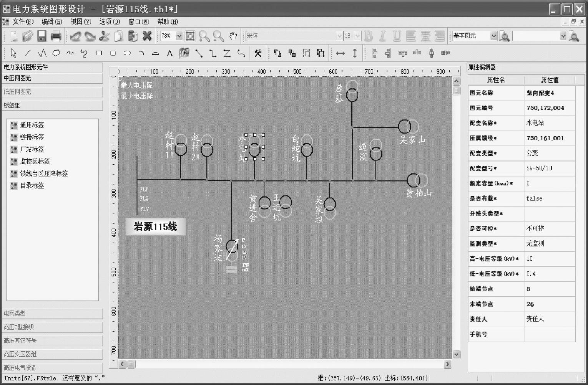
Task: Toggle bold text formatting
Action: 369,36
